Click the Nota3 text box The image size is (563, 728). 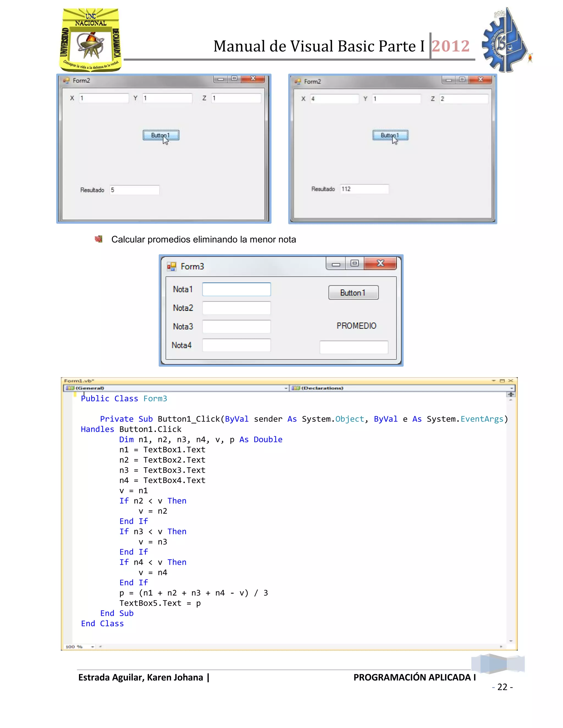pyautogui.click(x=236, y=327)
